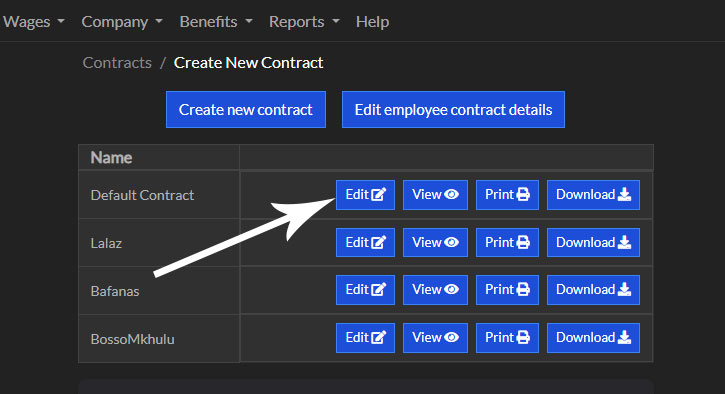Click the pencil icon in Bafanas row
The height and width of the screenshot is (394, 725).
[378, 289]
